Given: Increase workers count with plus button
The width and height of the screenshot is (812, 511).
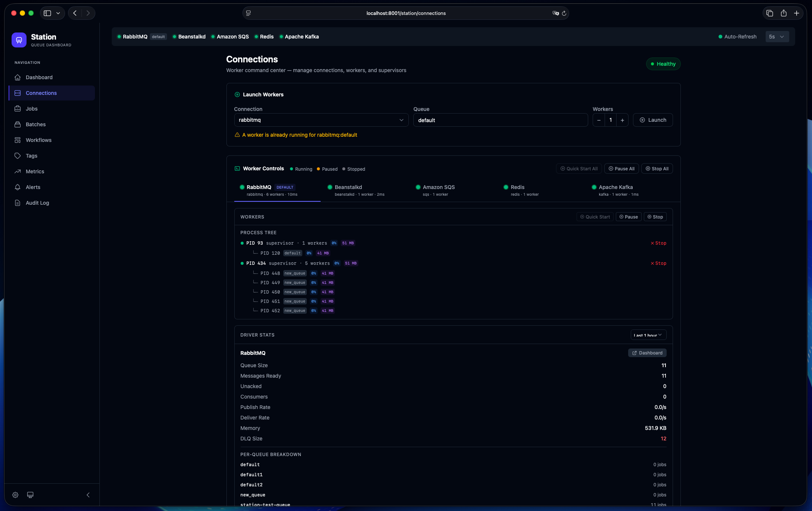Looking at the screenshot, I should tap(622, 120).
